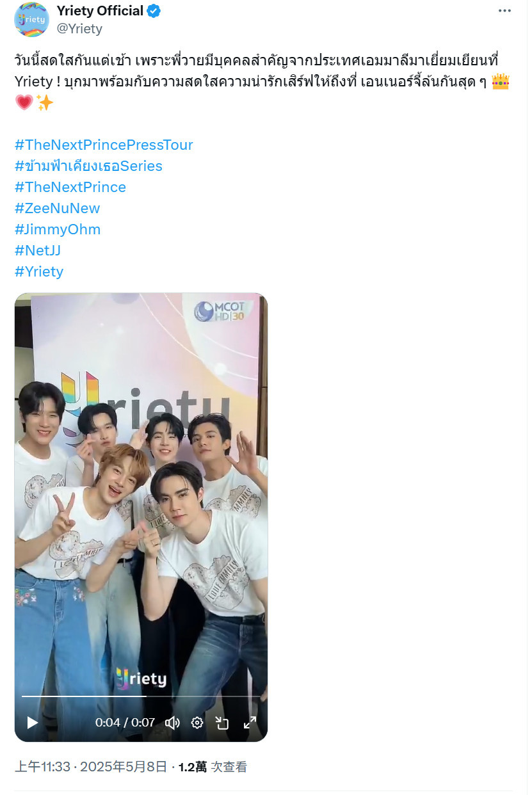532x795 pixels.
Task: Open the #JimmyOhm hashtag
Action: pos(58,229)
